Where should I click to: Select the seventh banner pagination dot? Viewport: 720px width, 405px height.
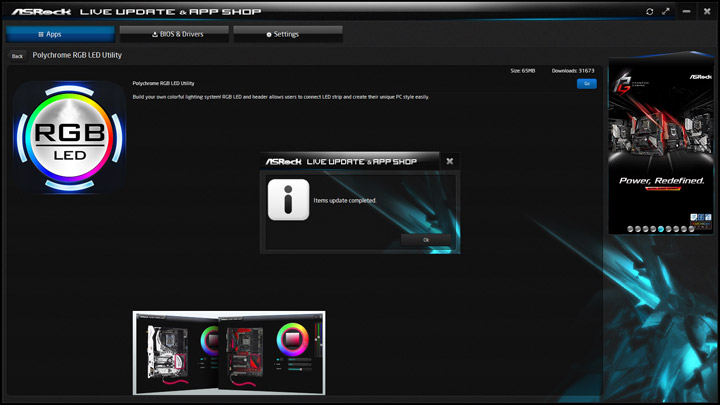click(x=676, y=229)
